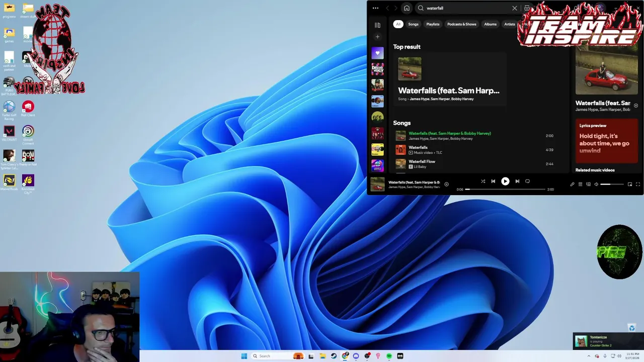The height and width of the screenshot is (362, 644).
Task: Open the Waterfalls top result card
Action: tap(450, 79)
